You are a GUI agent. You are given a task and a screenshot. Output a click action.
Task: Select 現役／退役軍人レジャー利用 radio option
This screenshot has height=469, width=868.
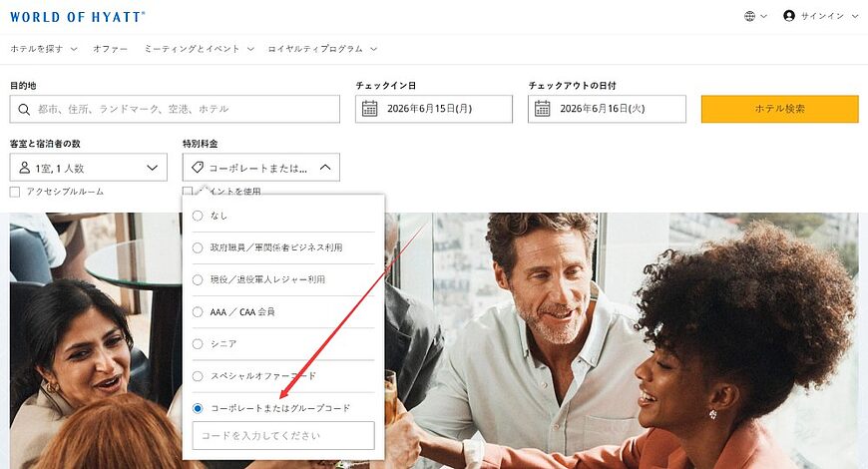tap(198, 279)
